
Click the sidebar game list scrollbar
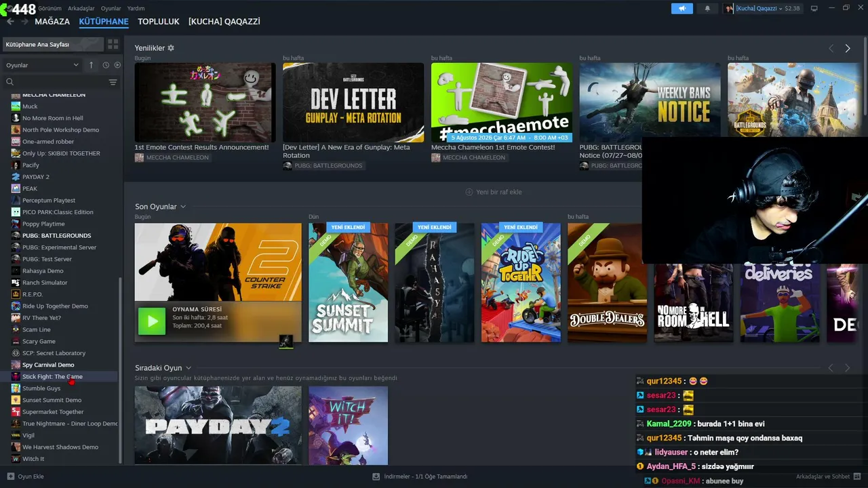pyautogui.click(x=120, y=369)
